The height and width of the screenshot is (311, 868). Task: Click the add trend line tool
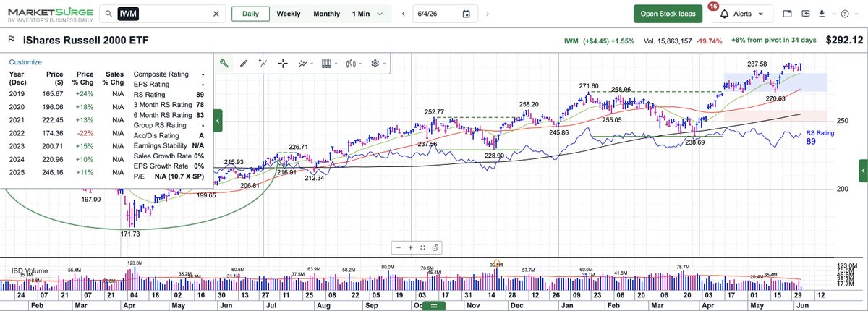pyautogui.click(x=263, y=64)
